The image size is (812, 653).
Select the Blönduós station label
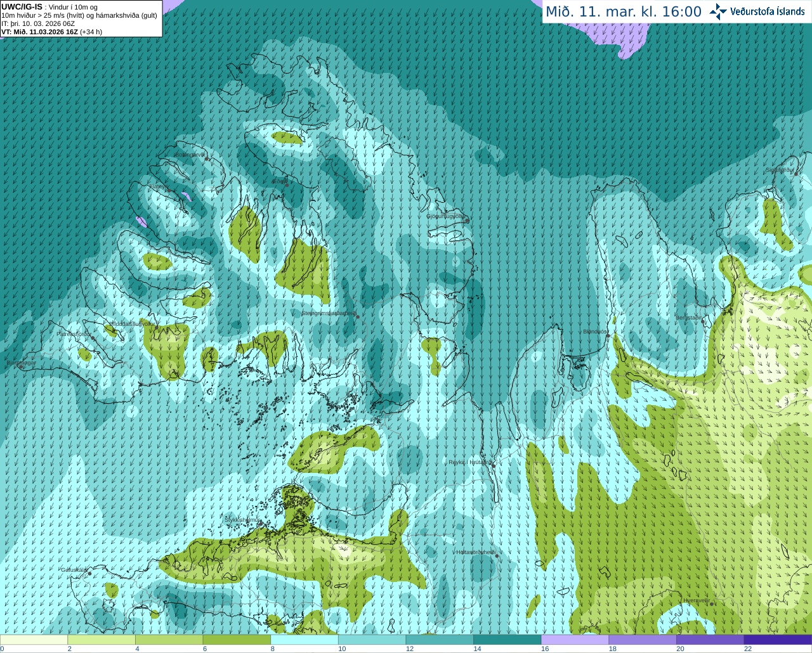(595, 332)
